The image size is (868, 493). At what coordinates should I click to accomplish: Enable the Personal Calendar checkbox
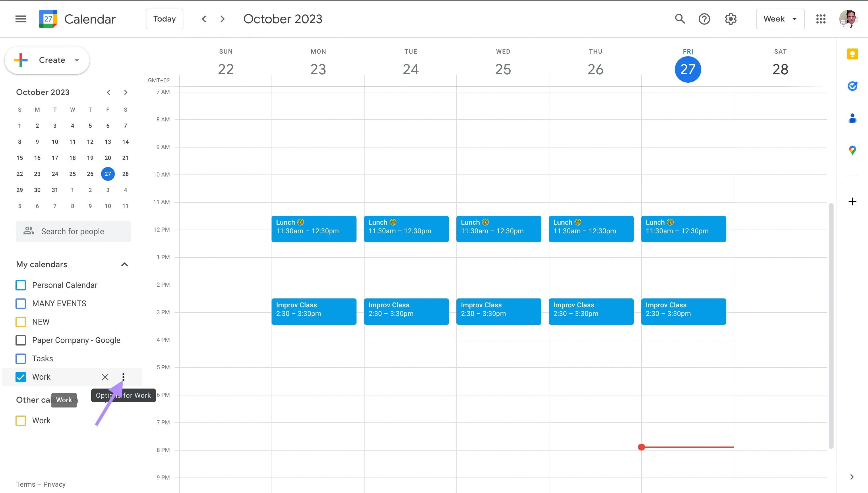coord(21,285)
